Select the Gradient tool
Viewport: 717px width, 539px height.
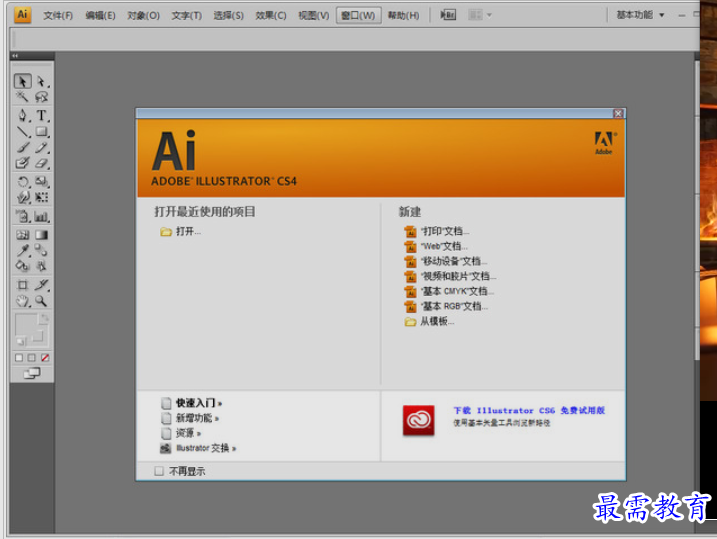click(42, 235)
